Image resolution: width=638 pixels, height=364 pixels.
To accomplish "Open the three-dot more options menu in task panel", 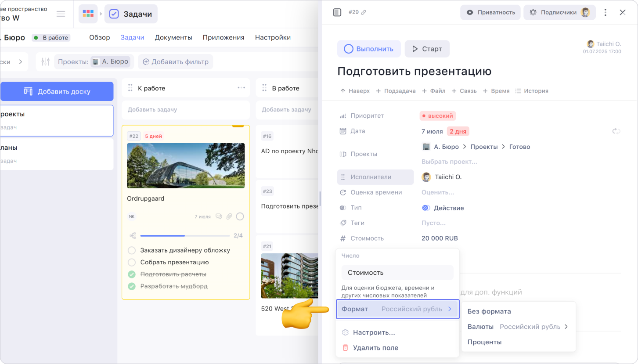I will pos(606,12).
